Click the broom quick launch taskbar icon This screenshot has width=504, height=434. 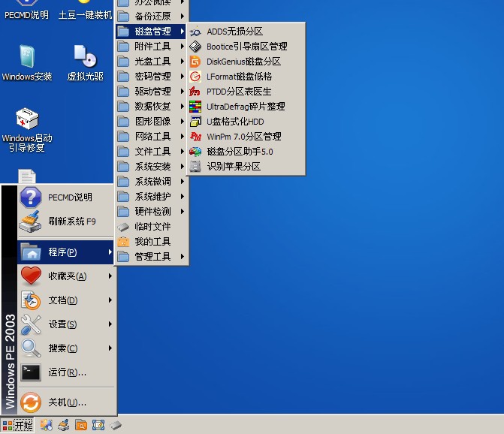(64, 425)
